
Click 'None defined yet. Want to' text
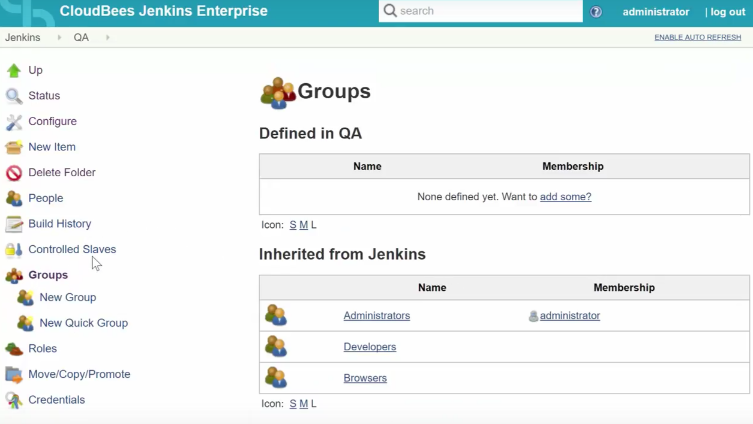point(477,196)
